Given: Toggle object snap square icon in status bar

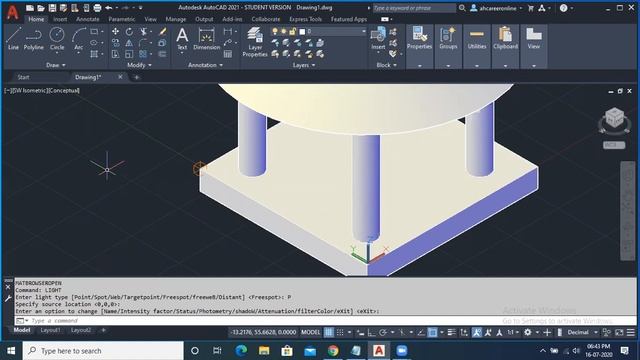Looking at the screenshot, I should point(433,333).
